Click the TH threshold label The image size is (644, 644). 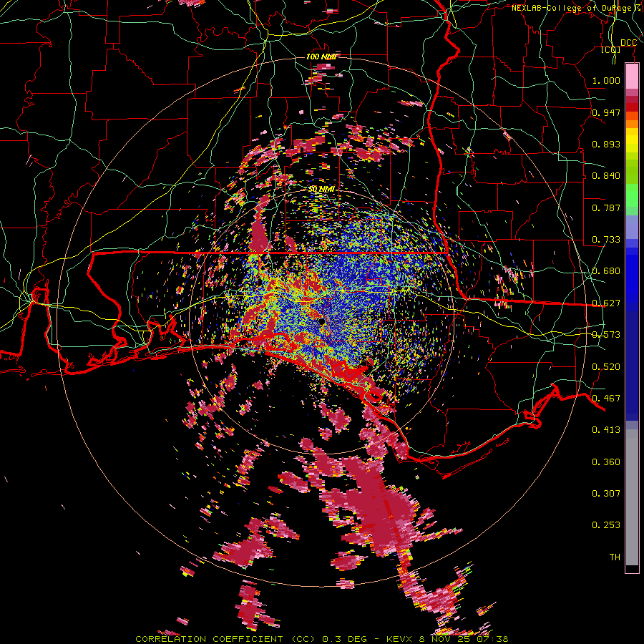click(615, 557)
